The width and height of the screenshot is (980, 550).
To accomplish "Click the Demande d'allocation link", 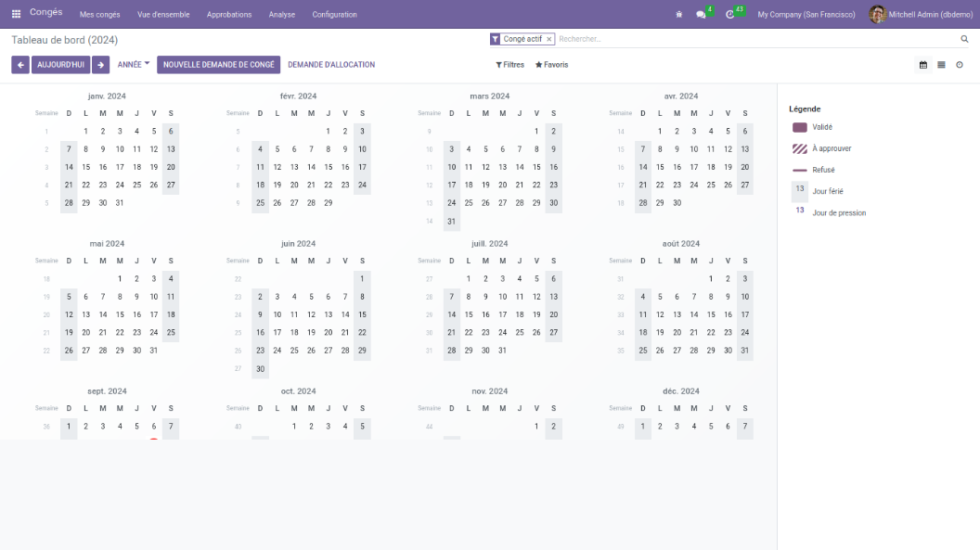I will click(331, 65).
